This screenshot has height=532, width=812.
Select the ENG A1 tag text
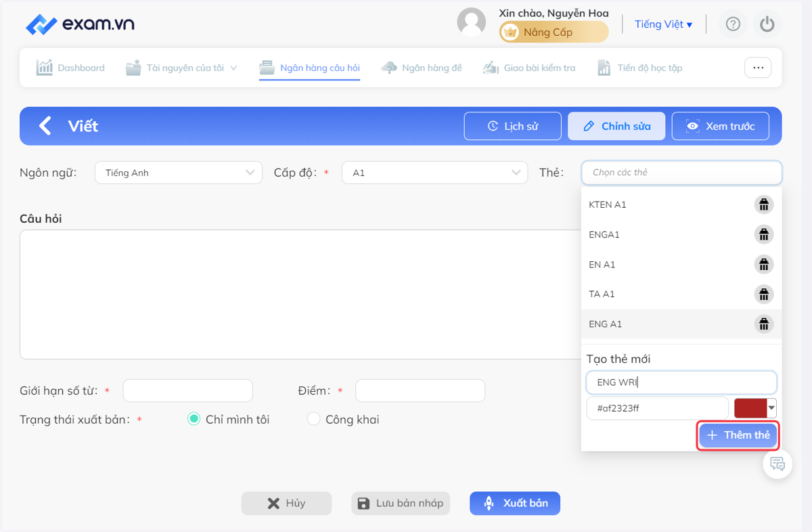605,324
